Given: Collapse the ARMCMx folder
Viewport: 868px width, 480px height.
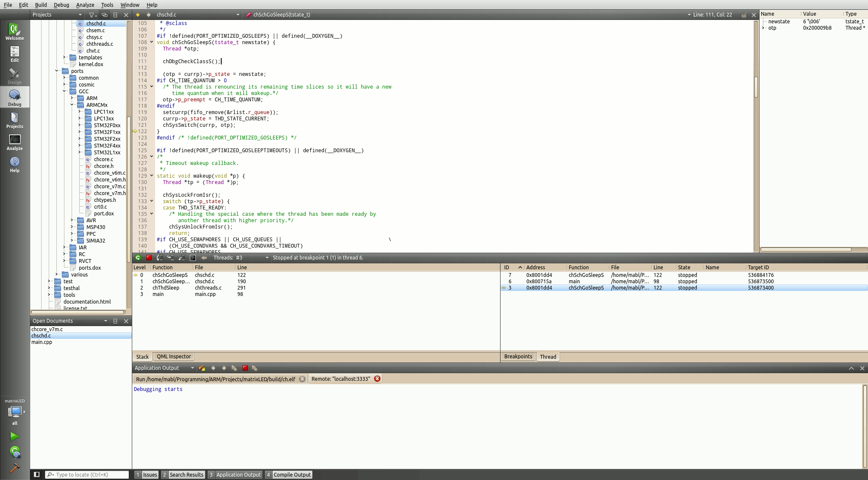Looking at the screenshot, I should coord(72,105).
